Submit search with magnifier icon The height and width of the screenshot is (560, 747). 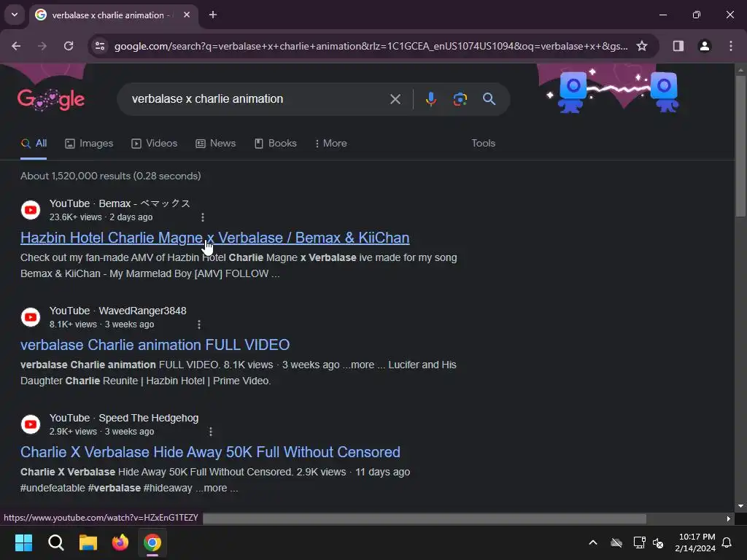[x=489, y=99]
